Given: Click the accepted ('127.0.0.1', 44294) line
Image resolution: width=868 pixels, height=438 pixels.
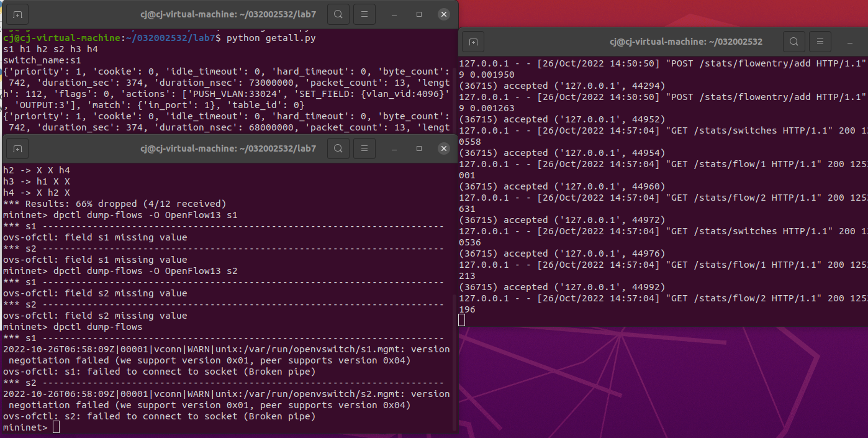Looking at the screenshot, I should click(562, 86).
